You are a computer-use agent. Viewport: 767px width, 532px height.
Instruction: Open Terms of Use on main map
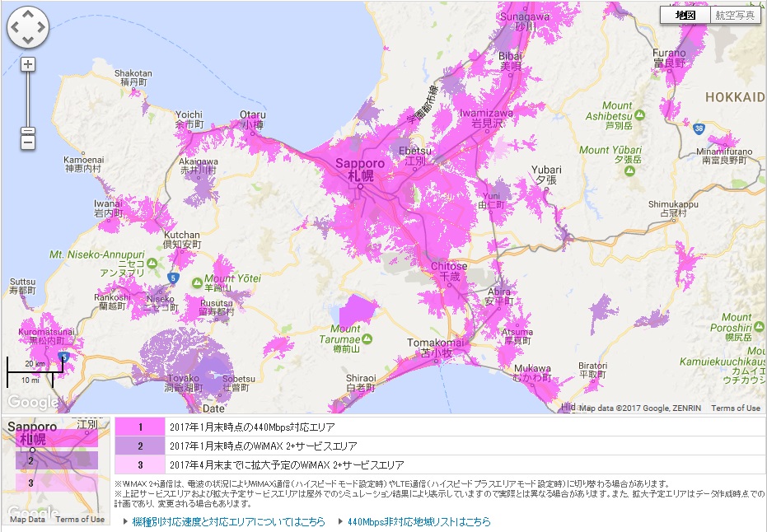pyautogui.click(x=736, y=408)
